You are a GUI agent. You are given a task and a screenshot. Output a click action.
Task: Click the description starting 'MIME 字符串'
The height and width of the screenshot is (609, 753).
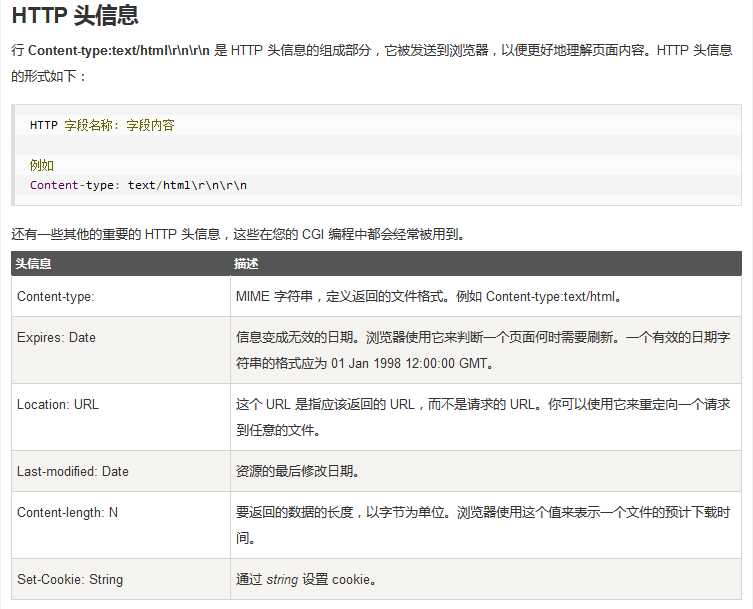(429, 297)
